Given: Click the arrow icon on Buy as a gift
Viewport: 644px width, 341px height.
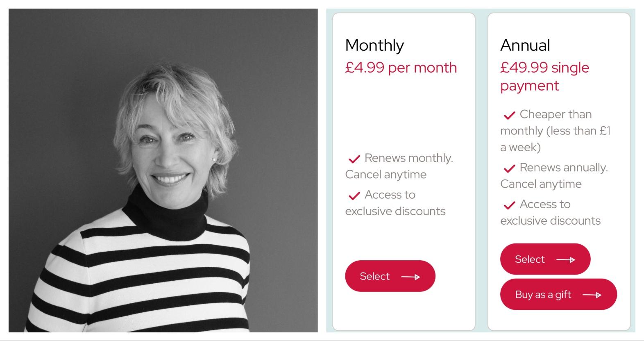Looking at the screenshot, I should point(592,295).
